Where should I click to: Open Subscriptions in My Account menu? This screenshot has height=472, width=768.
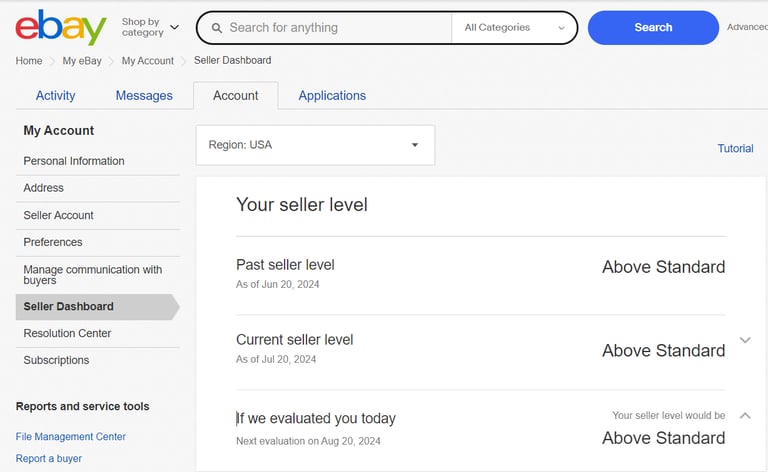[56, 360]
